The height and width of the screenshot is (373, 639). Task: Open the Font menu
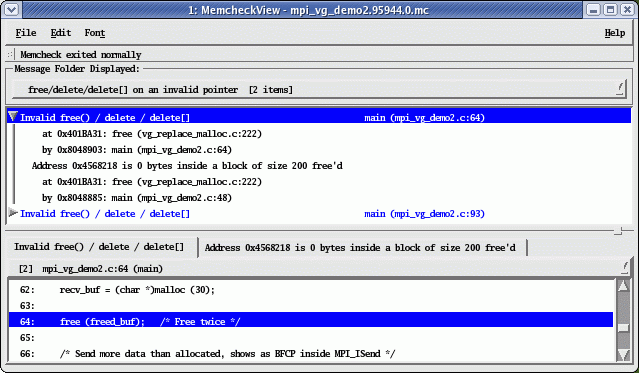coord(95,33)
